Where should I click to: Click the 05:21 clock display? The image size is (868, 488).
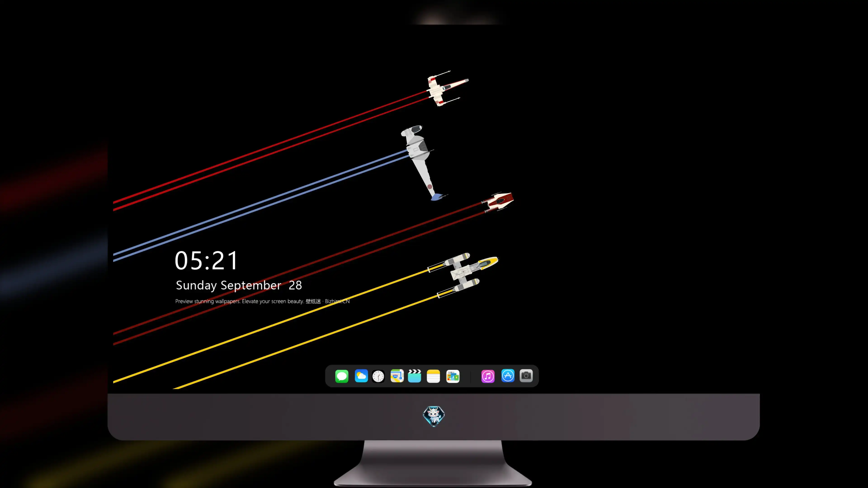pyautogui.click(x=206, y=260)
